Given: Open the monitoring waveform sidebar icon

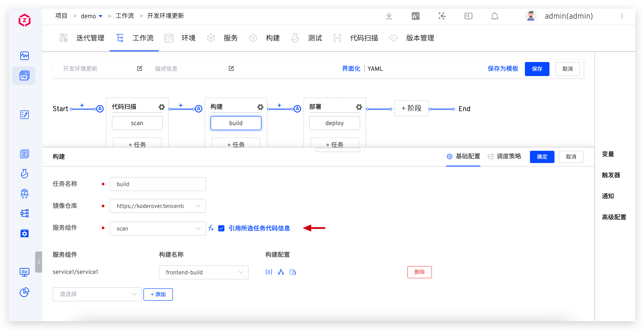Looking at the screenshot, I should (25, 56).
